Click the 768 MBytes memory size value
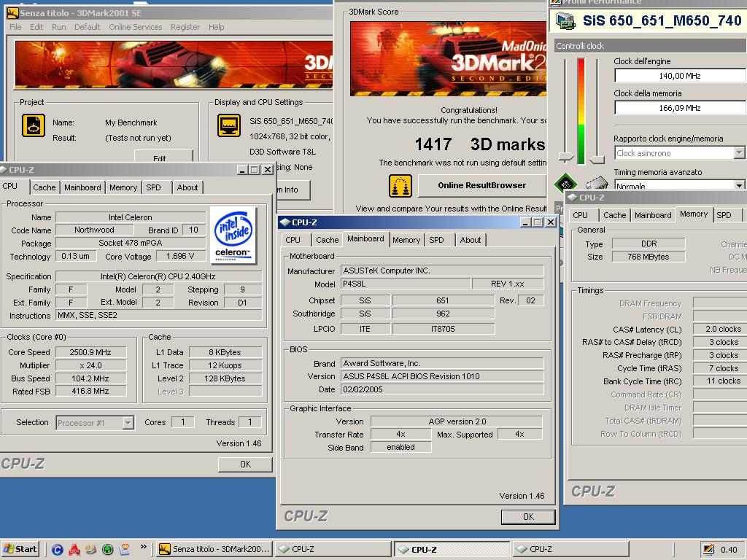Viewport: 747px width, 560px height. (648, 257)
